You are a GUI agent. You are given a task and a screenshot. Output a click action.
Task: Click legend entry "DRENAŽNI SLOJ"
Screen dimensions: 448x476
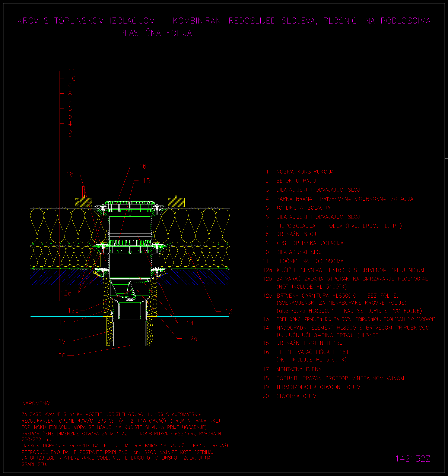pyautogui.click(x=296, y=234)
